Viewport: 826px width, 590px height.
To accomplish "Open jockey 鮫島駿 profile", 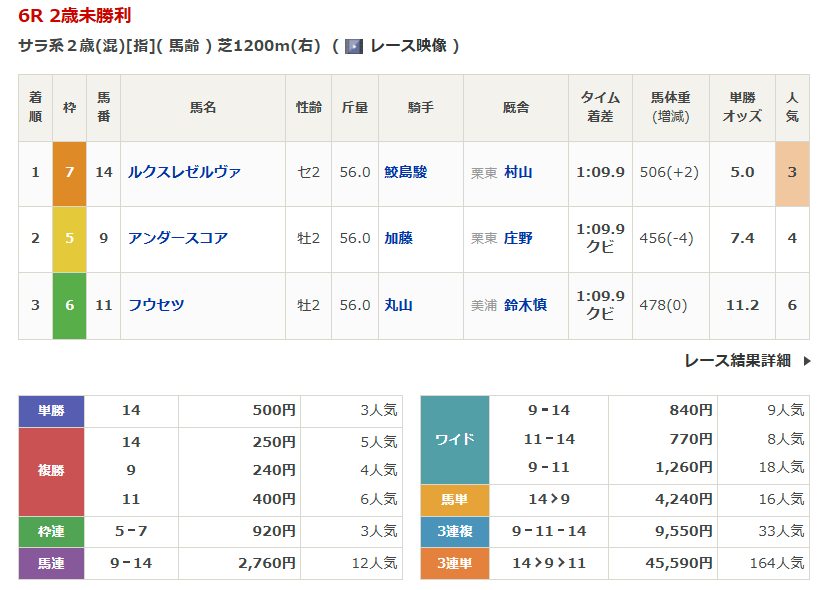I will [x=405, y=172].
